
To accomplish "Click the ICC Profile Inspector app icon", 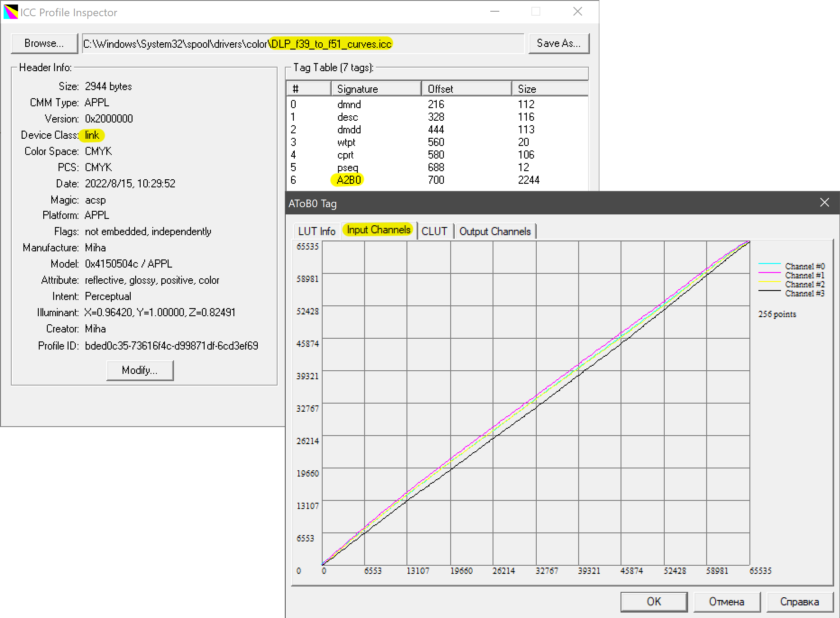I will [x=10, y=12].
